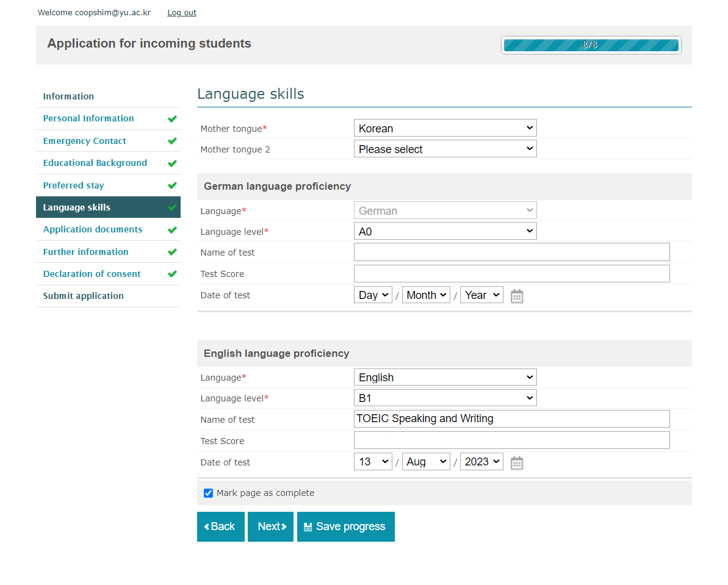Focus English Test Score field
This screenshot has width=728, height=585.
coord(511,440)
